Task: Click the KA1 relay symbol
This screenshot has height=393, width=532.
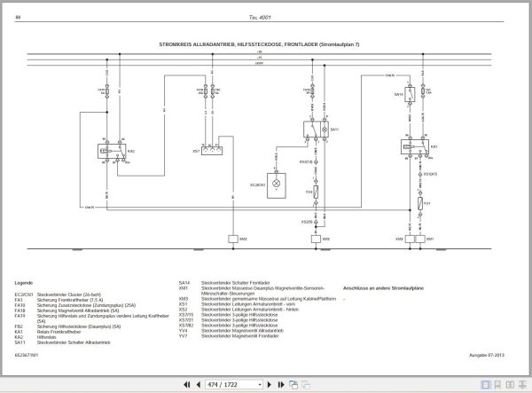Action: point(415,146)
